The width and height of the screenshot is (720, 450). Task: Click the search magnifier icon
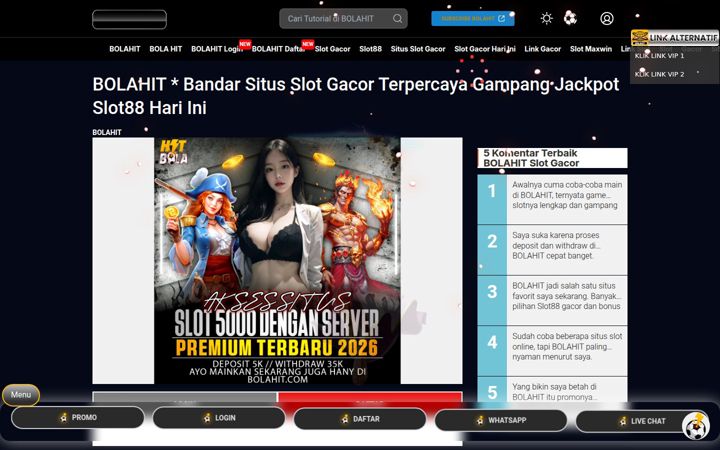(x=397, y=18)
